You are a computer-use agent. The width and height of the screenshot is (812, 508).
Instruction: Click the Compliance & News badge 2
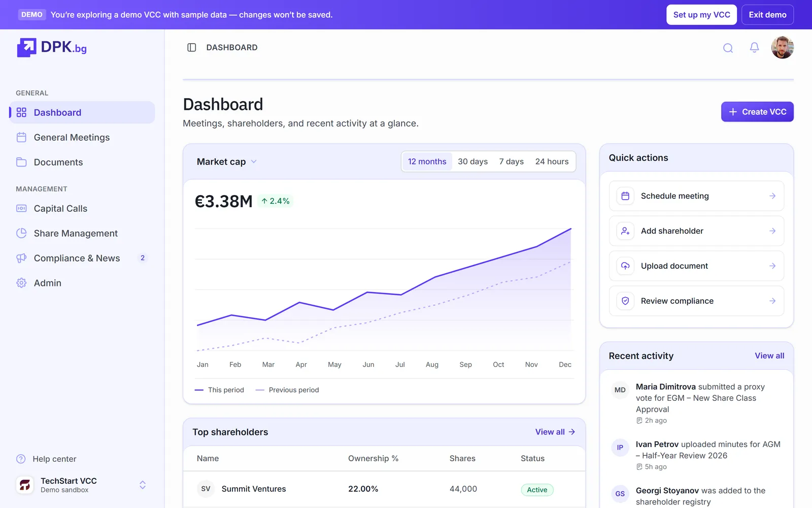pyautogui.click(x=143, y=258)
